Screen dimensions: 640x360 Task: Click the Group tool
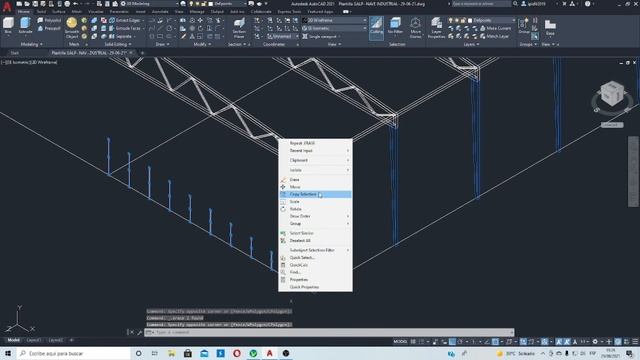tap(524, 26)
